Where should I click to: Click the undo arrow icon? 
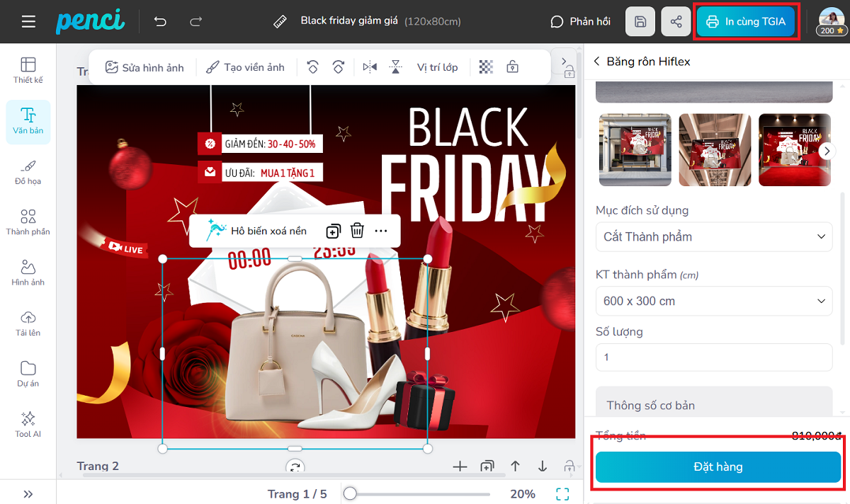coord(160,21)
